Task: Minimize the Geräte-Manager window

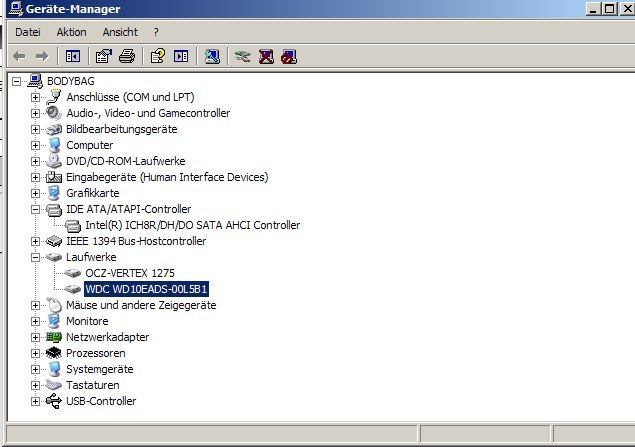Action: 592,9
